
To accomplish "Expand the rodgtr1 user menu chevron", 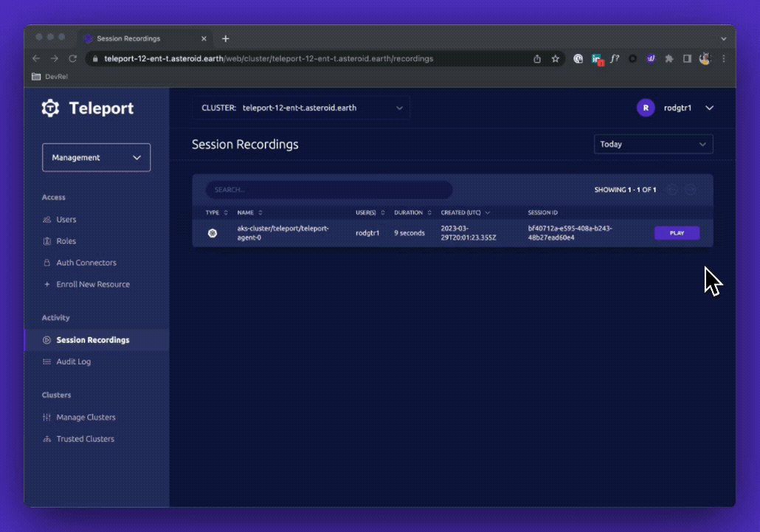I will point(709,108).
